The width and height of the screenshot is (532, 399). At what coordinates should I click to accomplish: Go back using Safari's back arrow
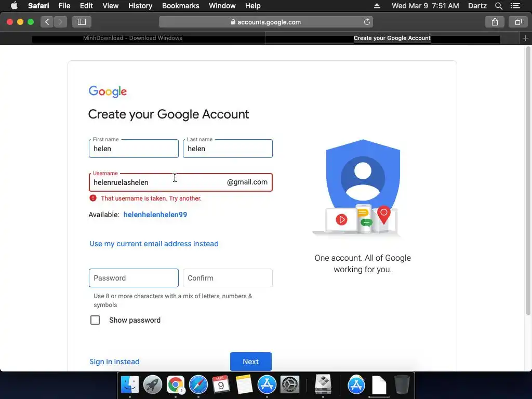(x=47, y=22)
